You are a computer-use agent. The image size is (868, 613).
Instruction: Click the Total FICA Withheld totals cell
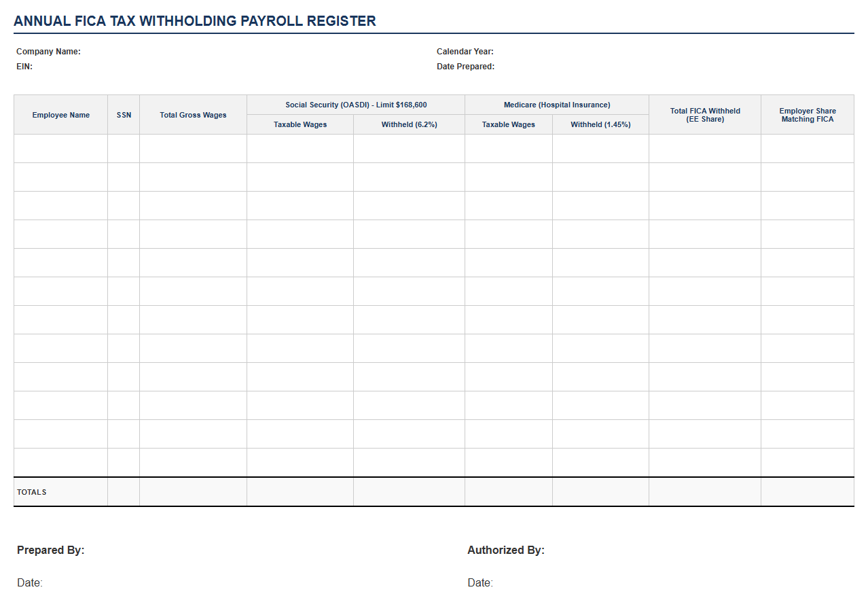[705, 492]
